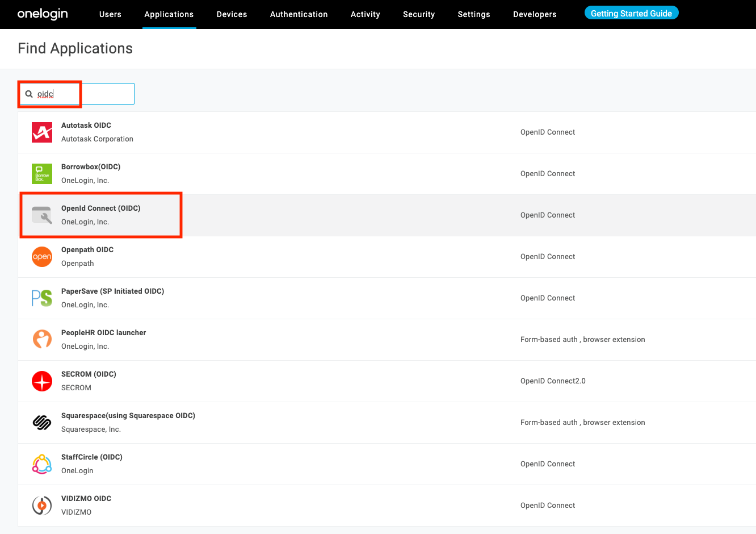Click 'OneLogin' vendor under StaffCircle

coord(77,471)
